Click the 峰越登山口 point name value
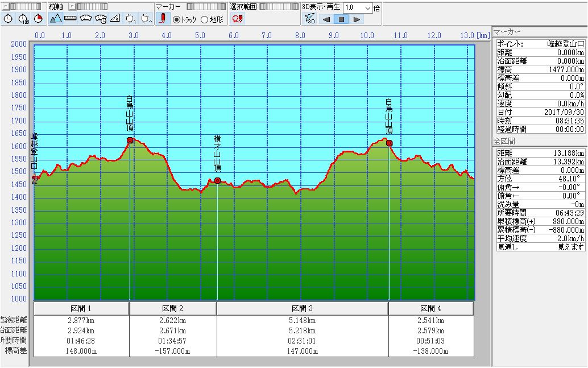 565,44
